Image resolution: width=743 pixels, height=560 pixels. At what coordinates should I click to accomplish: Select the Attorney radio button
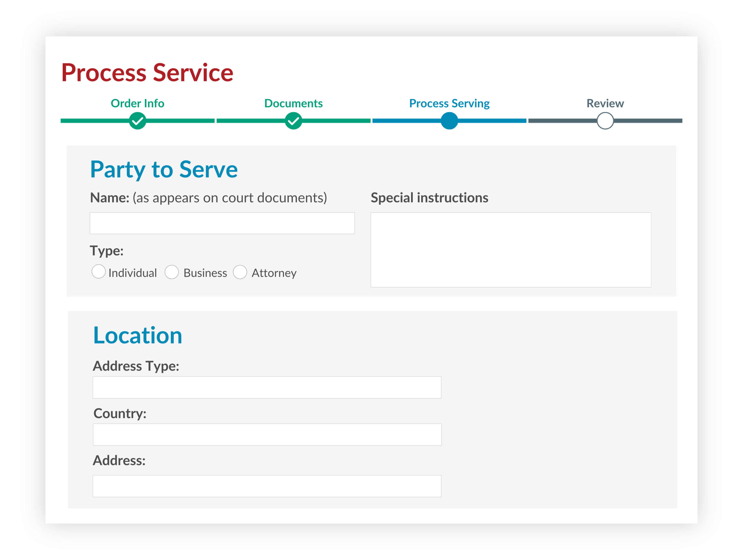click(240, 272)
